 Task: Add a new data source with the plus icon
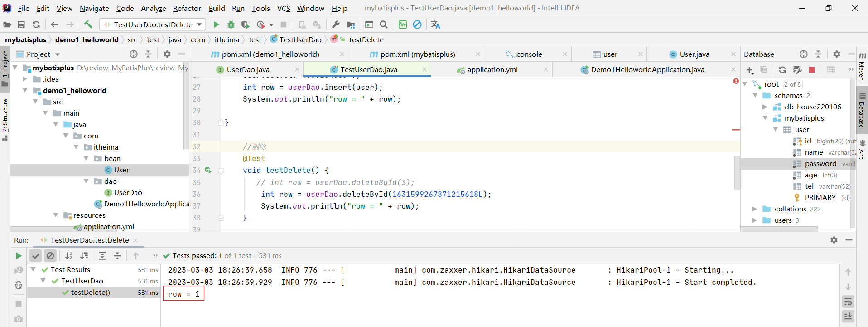[x=750, y=70]
